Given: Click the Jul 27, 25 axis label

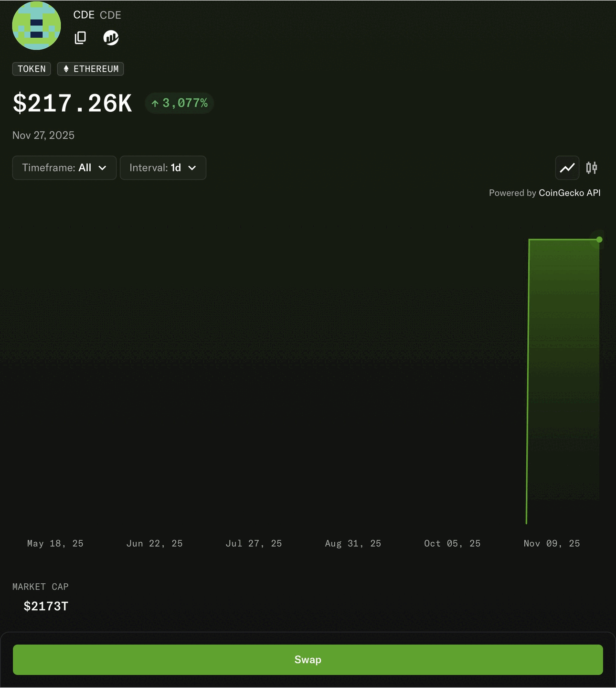Looking at the screenshot, I should (254, 543).
